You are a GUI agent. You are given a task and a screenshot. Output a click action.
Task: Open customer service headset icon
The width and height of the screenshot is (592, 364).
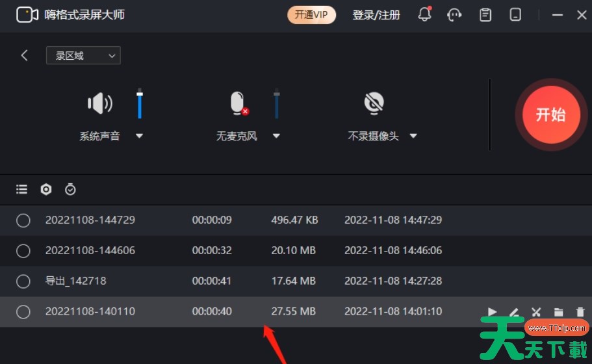pyautogui.click(x=455, y=14)
